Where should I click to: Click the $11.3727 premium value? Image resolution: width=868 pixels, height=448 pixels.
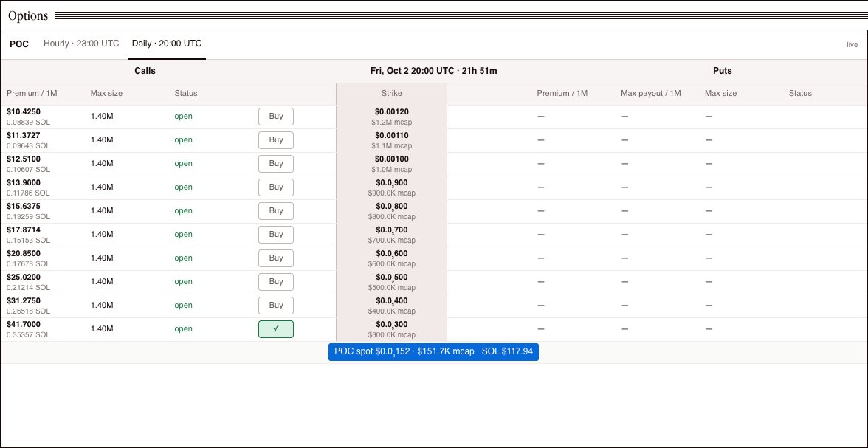click(x=24, y=135)
